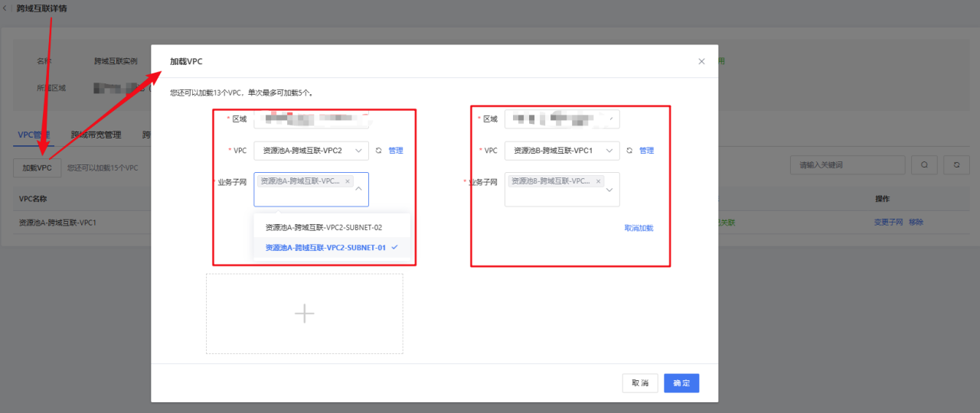This screenshot has height=413, width=980.
Task: Close the 加载VPC dialog with the X
Action: coord(701,61)
